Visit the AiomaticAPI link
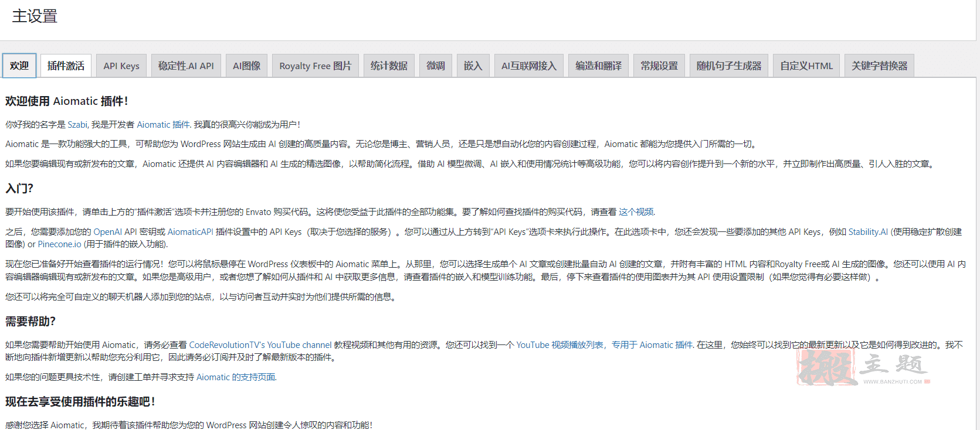Image resolution: width=980 pixels, height=430 pixels. coord(191,232)
